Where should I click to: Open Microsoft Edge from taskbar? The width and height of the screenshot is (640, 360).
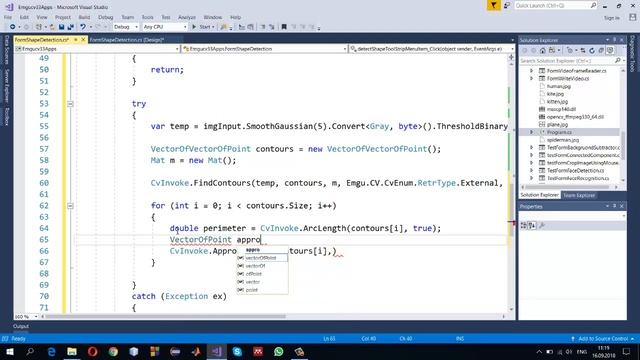coord(51,351)
